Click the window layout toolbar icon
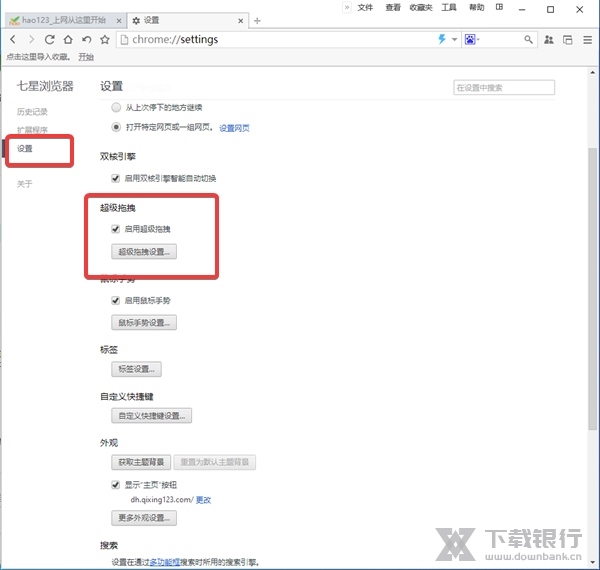The image size is (600, 570). (568, 39)
